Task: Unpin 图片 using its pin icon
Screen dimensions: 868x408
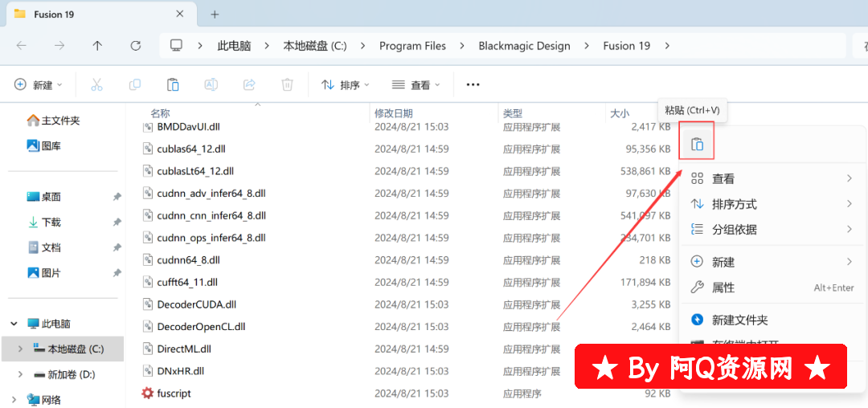Action: tap(117, 273)
